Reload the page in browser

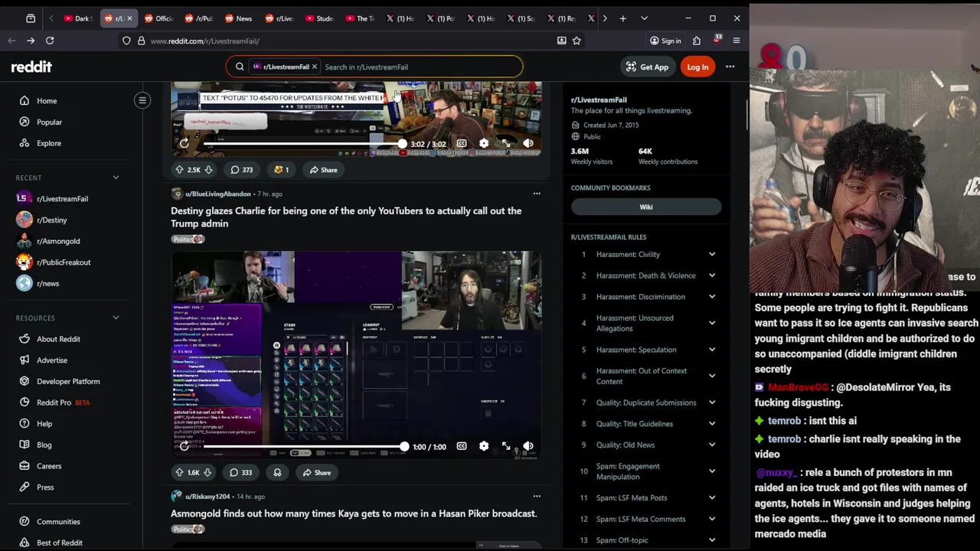pyautogui.click(x=50, y=41)
